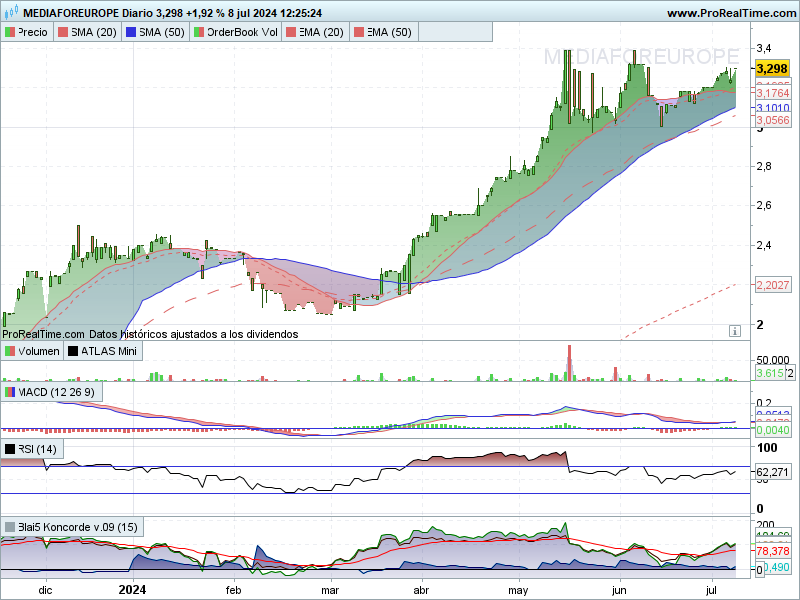Click the may label on time axis
Viewport: 800px width, 600px height.
[x=518, y=591]
